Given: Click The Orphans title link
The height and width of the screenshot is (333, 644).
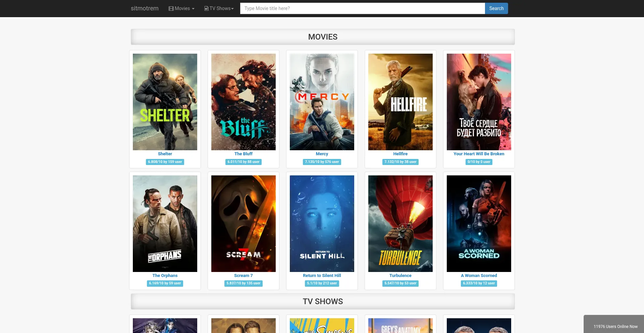Looking at the screenshot, I should pos(165,276).
